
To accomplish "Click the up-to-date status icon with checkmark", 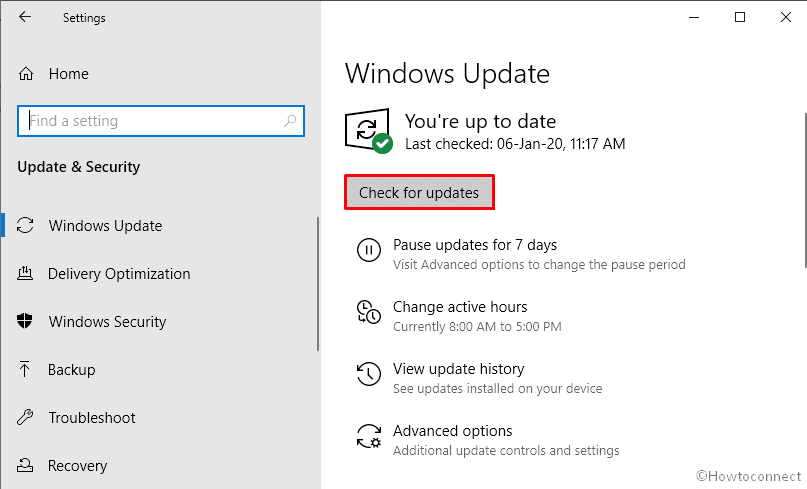I will [x=369, y=131].
